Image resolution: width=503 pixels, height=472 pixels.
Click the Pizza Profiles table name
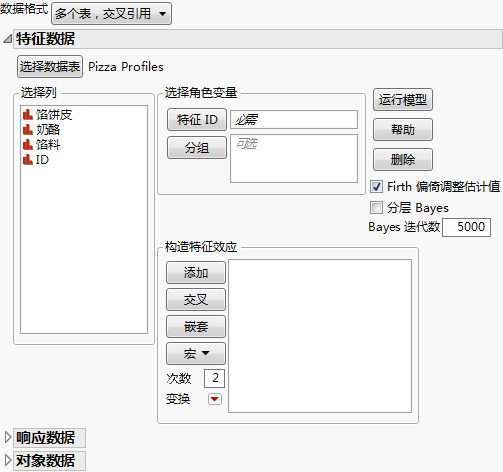(126, 67)
